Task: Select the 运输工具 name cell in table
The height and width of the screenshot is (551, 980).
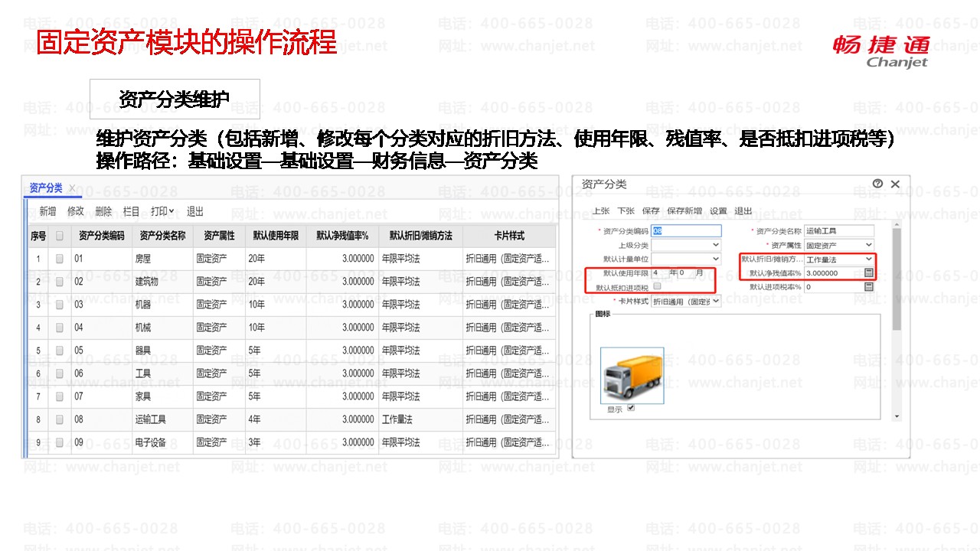Action: point(162,420)
